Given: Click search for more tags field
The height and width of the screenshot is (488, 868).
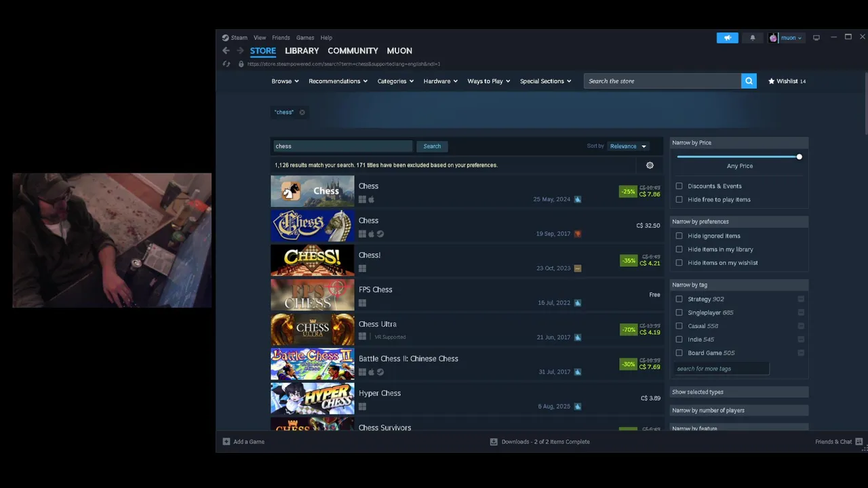Looking at the screenshot, I should pos(722,369).
